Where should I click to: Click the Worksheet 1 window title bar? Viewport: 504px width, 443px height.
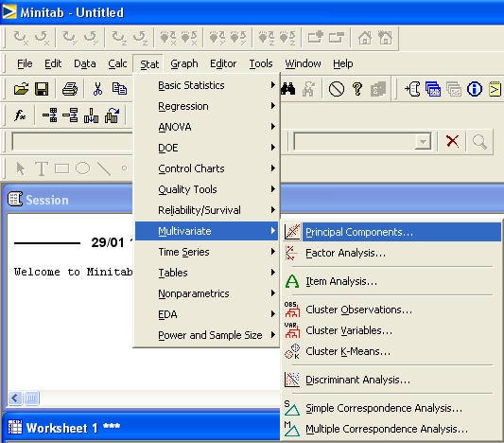pyautogui.click(x=142, y=428)
